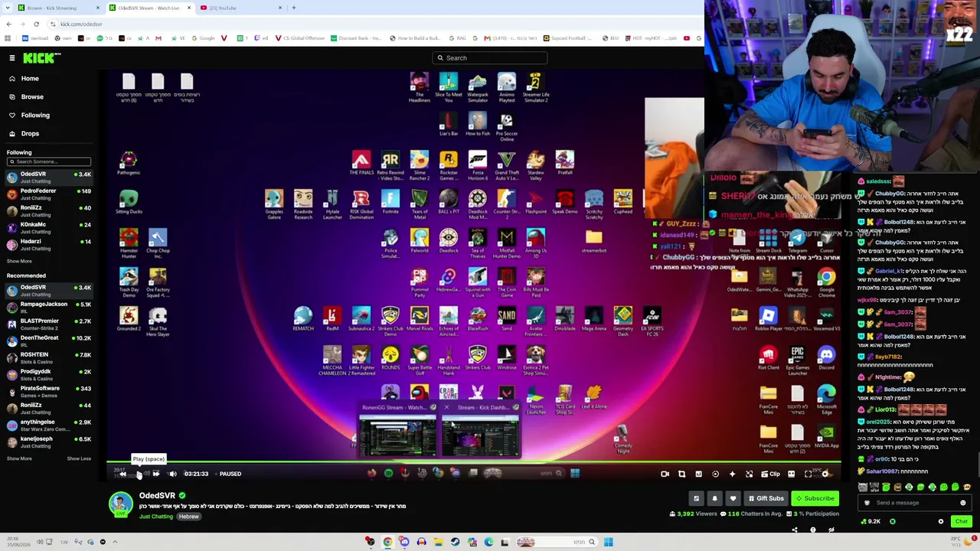
Task: Go to Home in Kick sidebar
Action: click(30, 79)
